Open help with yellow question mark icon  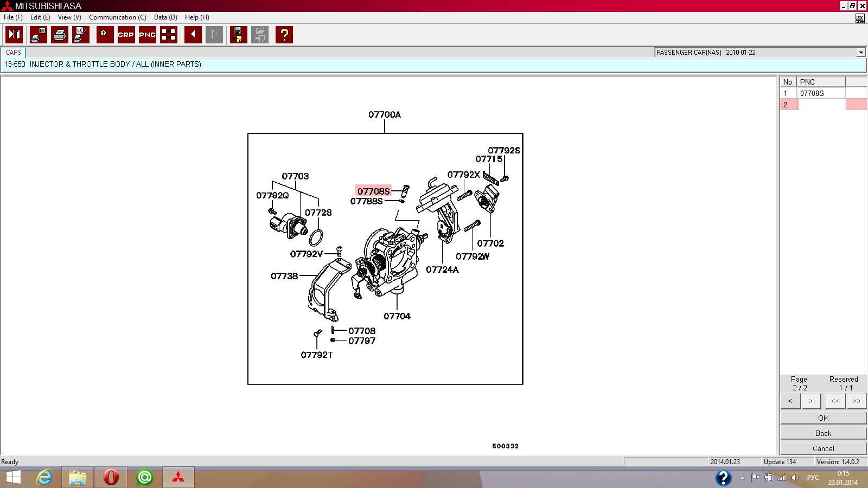[284, 35]
